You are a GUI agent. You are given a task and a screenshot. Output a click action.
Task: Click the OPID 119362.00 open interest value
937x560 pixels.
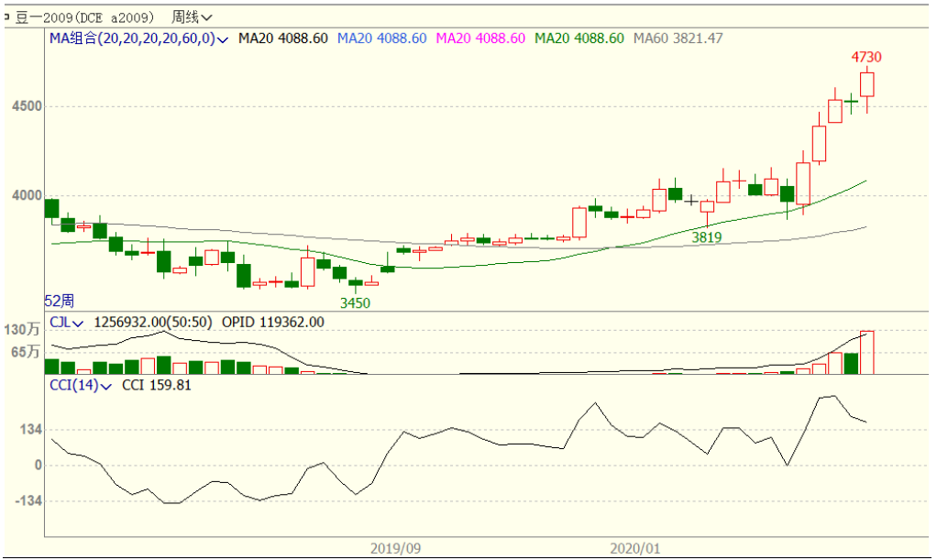coord(273,323)
